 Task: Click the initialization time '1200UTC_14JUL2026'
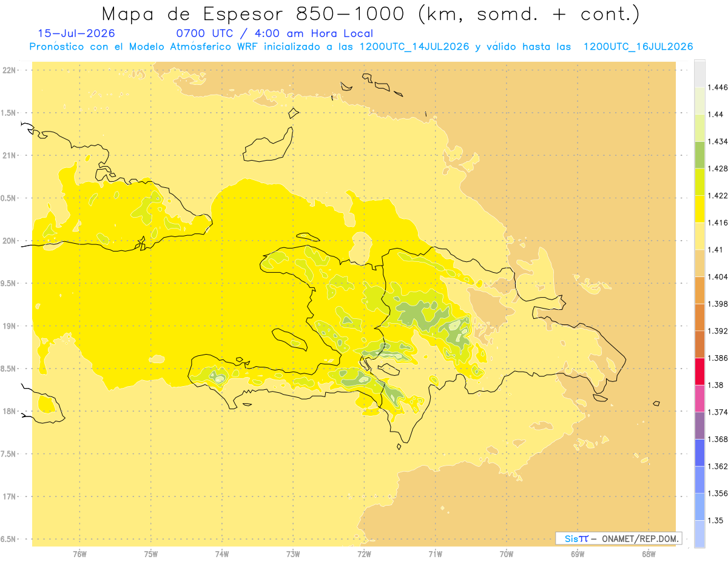point(414,47)
